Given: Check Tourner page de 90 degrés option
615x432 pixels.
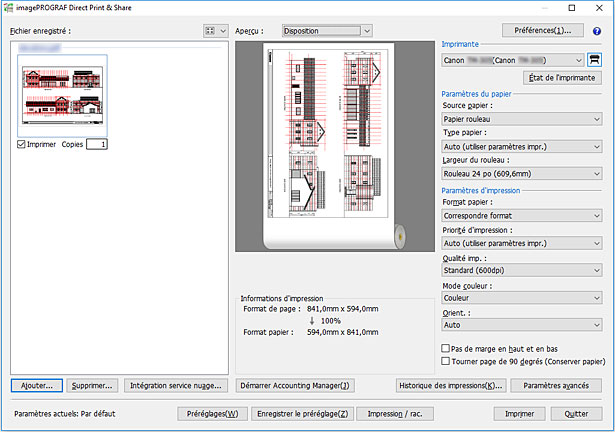Looking at the screenshot, I should (446, 361).
